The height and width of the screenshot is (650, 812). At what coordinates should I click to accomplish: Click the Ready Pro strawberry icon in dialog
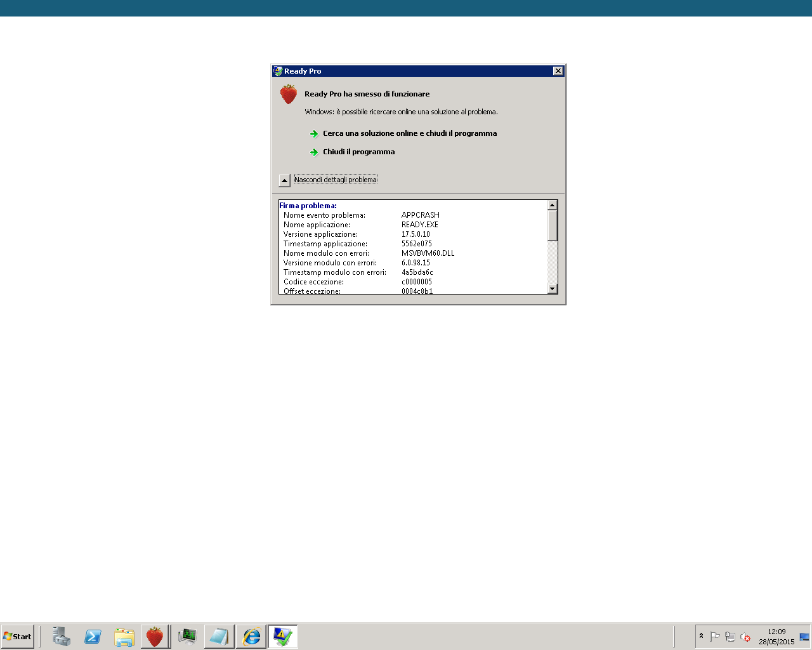pos(289,95)
